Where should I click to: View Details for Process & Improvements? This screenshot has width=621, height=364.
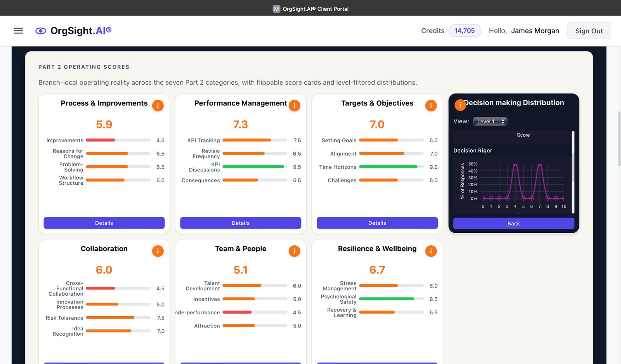coord(104,223)
